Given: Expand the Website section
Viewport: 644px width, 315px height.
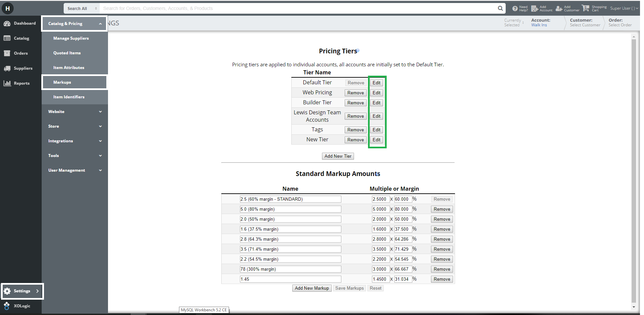Looking at the screenshot, I should click(x=75, y=112).
